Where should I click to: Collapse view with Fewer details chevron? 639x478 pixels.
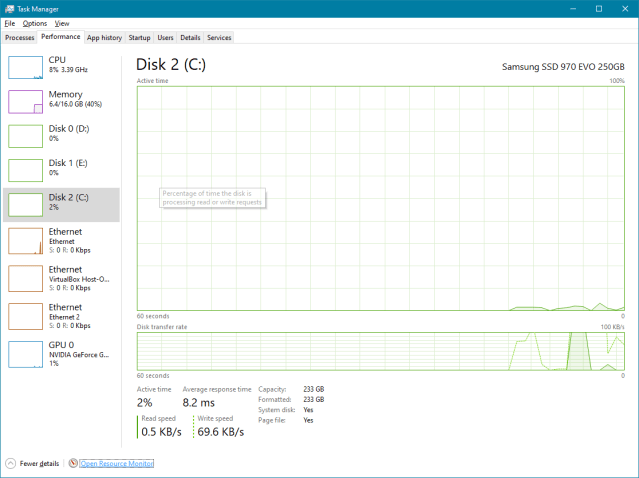[10, 464]
